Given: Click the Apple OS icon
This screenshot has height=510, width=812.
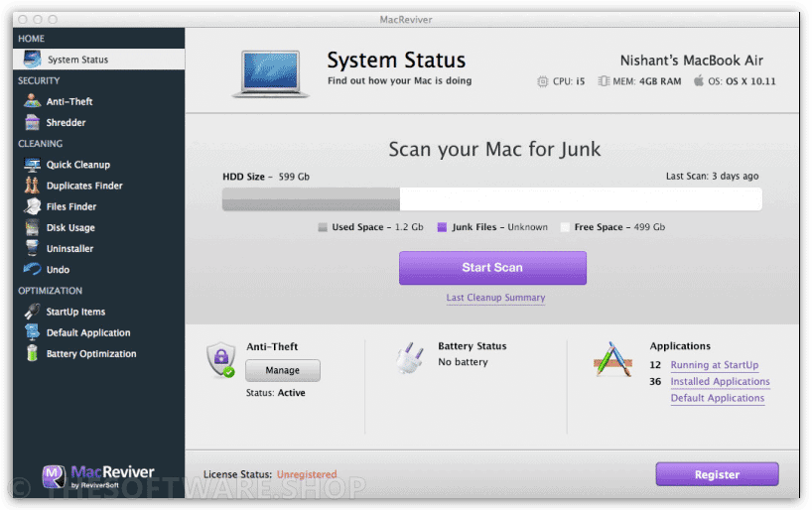Looking at the screenshot, I should [699, 80].
